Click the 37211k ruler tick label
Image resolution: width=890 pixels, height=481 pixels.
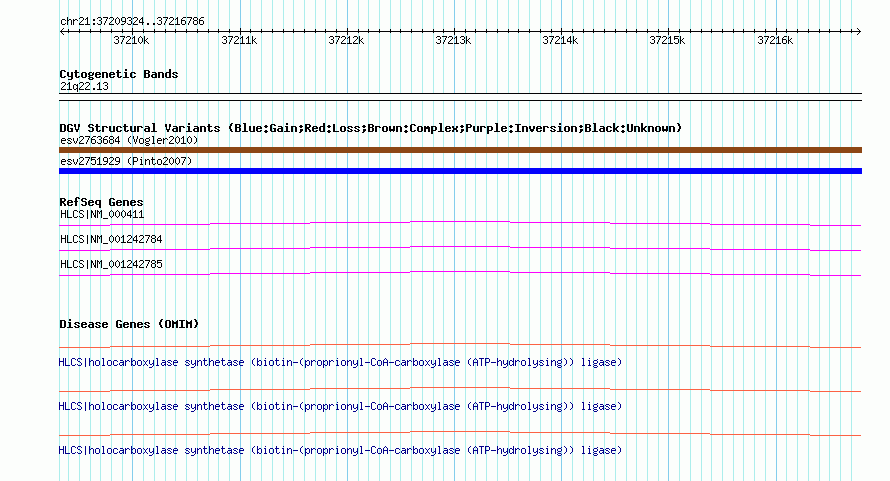click(239, 40)
